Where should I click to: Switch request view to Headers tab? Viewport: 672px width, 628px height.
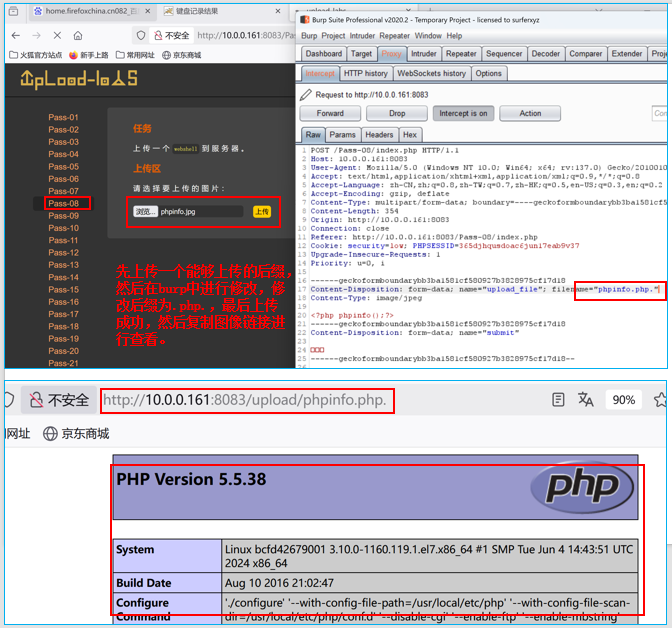(x=379, y=135)
